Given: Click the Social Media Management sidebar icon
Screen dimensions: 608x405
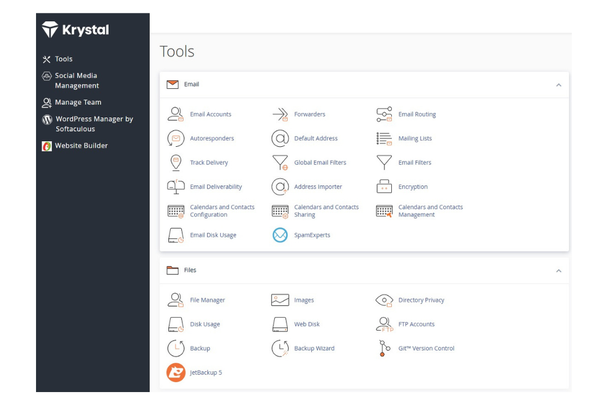Looking at the screenshot, I should pos(47,76).
